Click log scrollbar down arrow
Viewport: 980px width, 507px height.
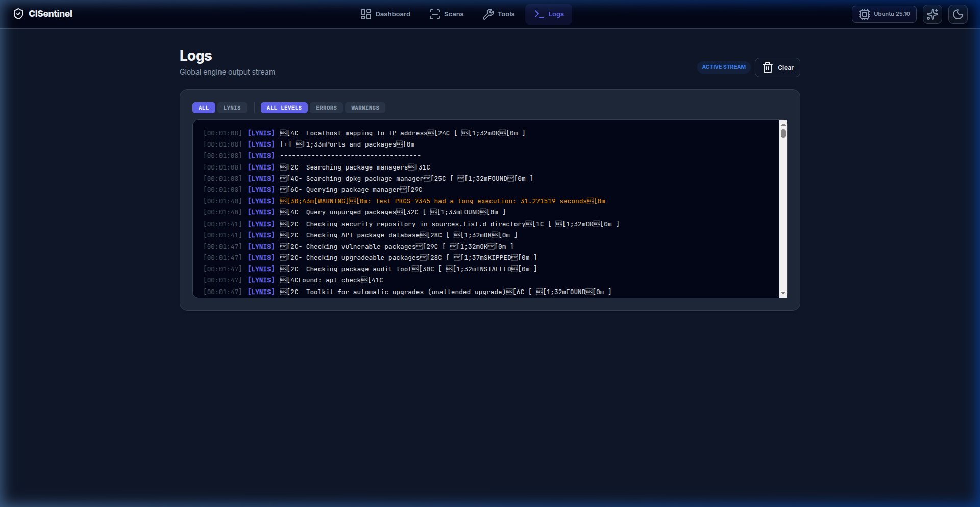pyautogui.click(x=783, y=293)
